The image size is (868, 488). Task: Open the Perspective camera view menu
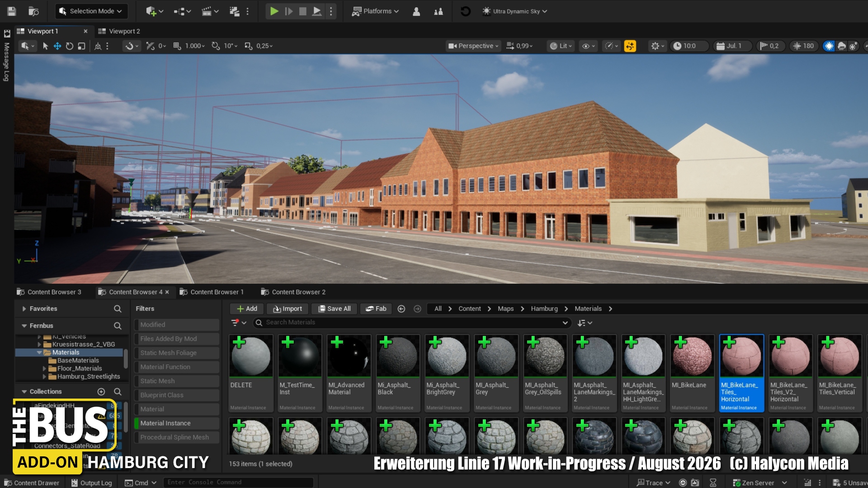click(x=473, y=46)
